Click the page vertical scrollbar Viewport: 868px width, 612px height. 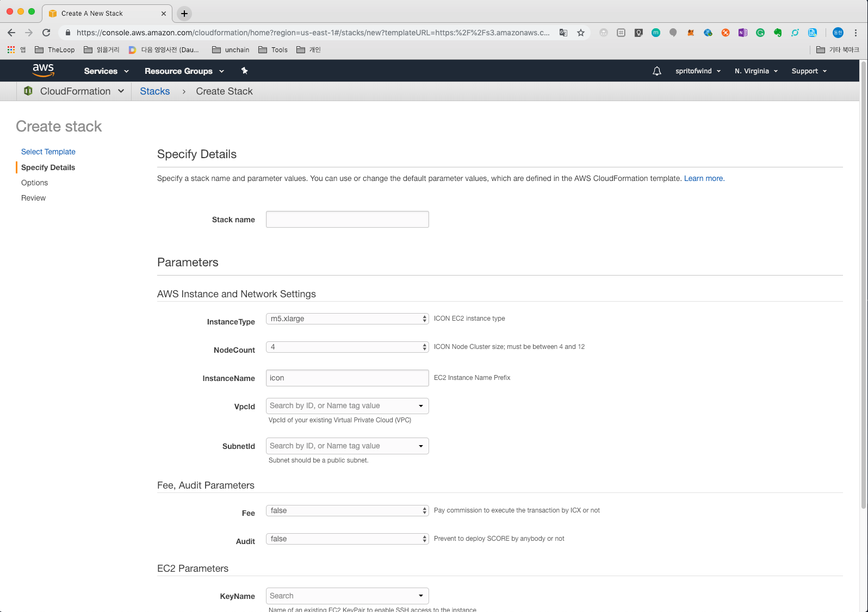pos(864,284)
